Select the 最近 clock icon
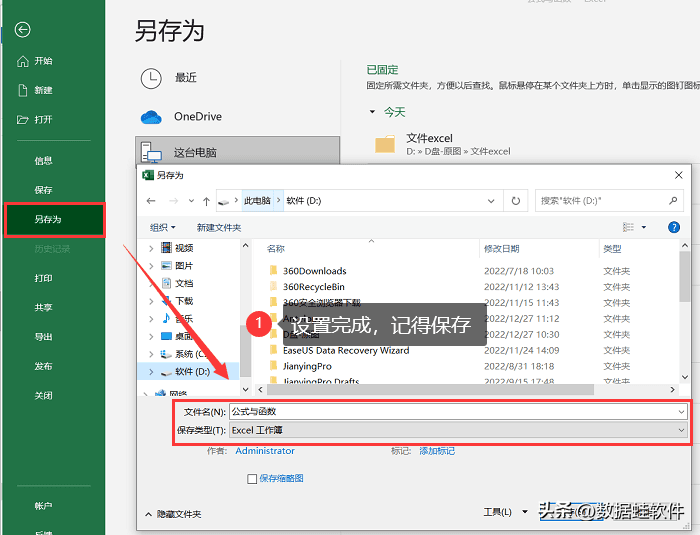This screenshot has height=535, width=700. [x=151, y=78]
